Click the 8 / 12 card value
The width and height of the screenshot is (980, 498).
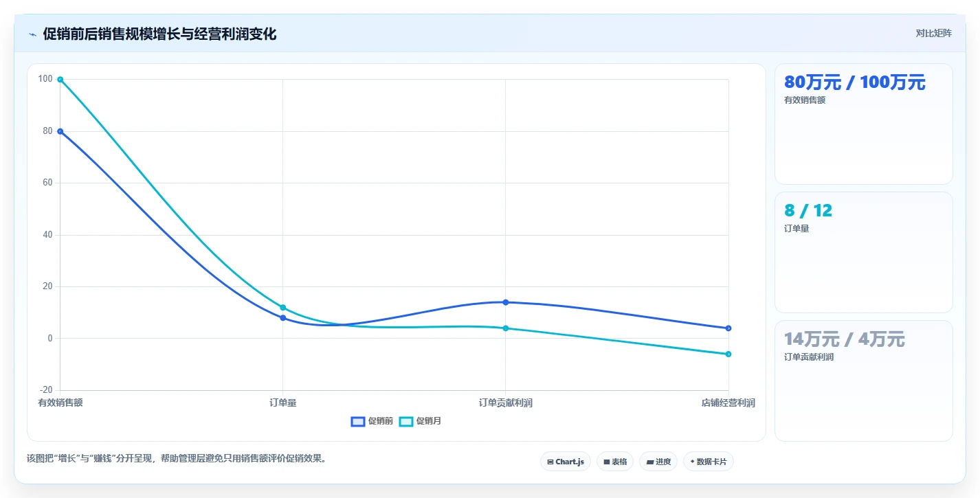point(808,211)
